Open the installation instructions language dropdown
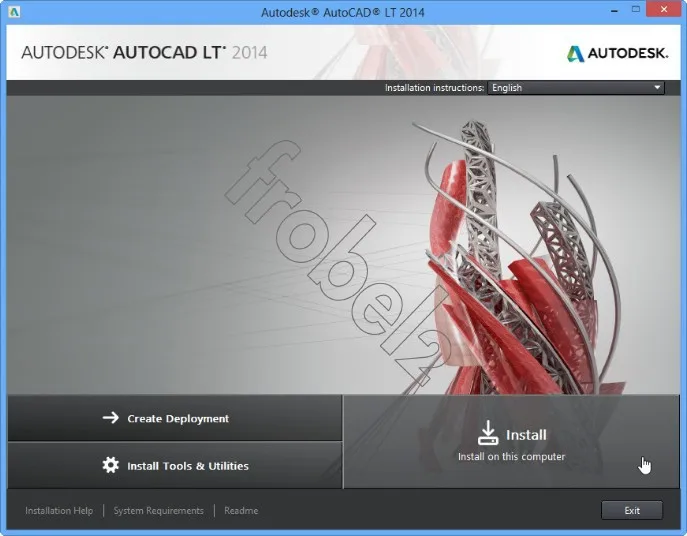The height and width of the screenshot is (536, 687). coord(576,88)
